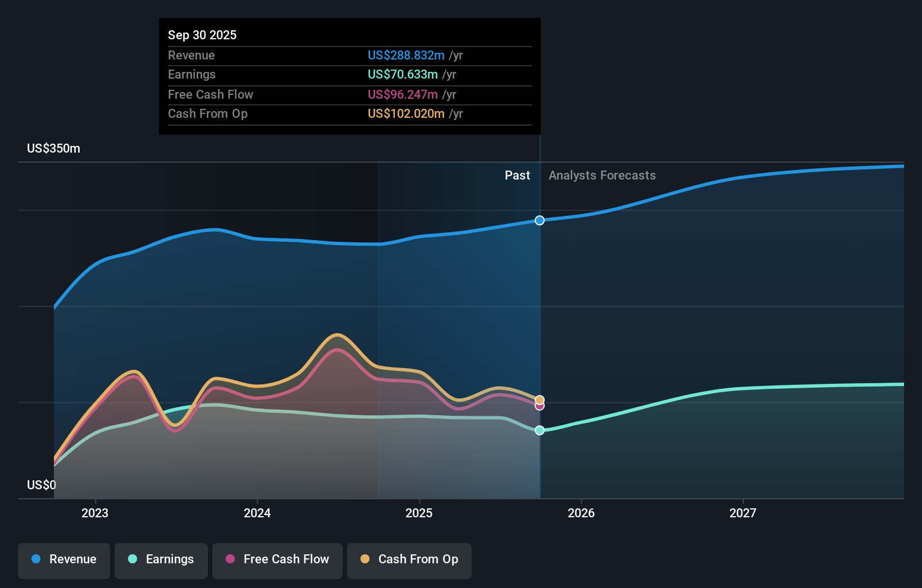The image size is (922, 588).
Task: Open the Sep 30 2025 tooltip date selector
Action: pyautogui.click(x=202, y=35)
